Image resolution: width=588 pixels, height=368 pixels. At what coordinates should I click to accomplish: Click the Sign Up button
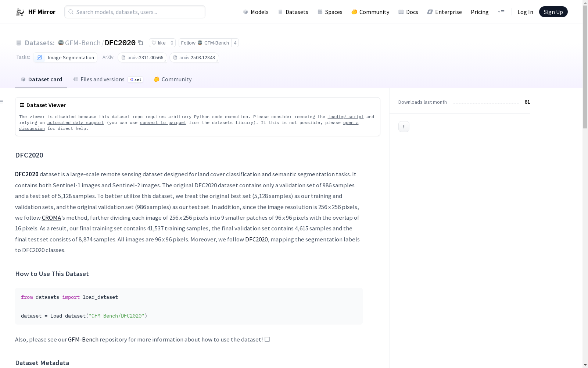coord(553,12)
